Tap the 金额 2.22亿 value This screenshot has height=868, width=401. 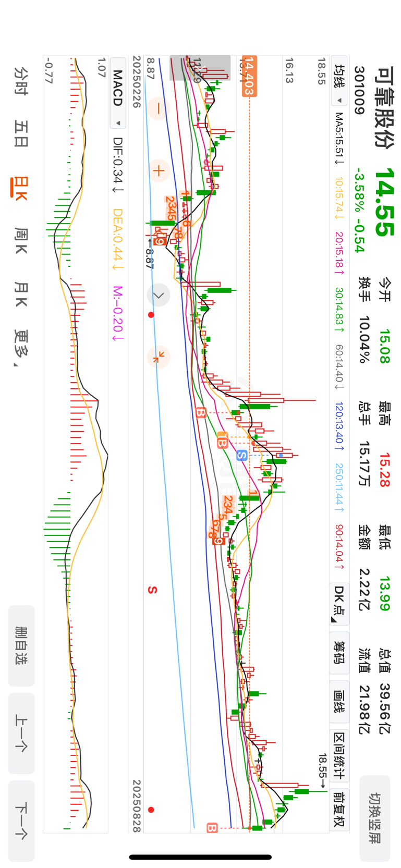(x=363, y=589)
